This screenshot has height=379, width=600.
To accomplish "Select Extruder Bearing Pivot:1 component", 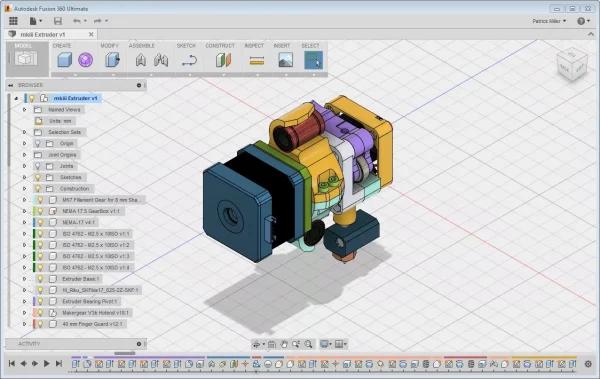I will point(90,302).
